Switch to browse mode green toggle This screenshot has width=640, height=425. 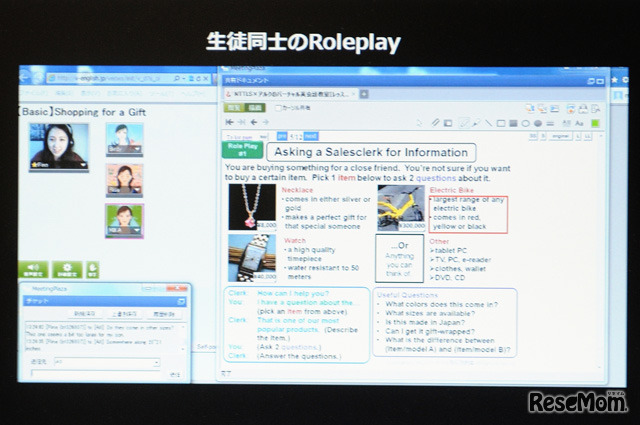pyautogui.click(x=234, y=107)
